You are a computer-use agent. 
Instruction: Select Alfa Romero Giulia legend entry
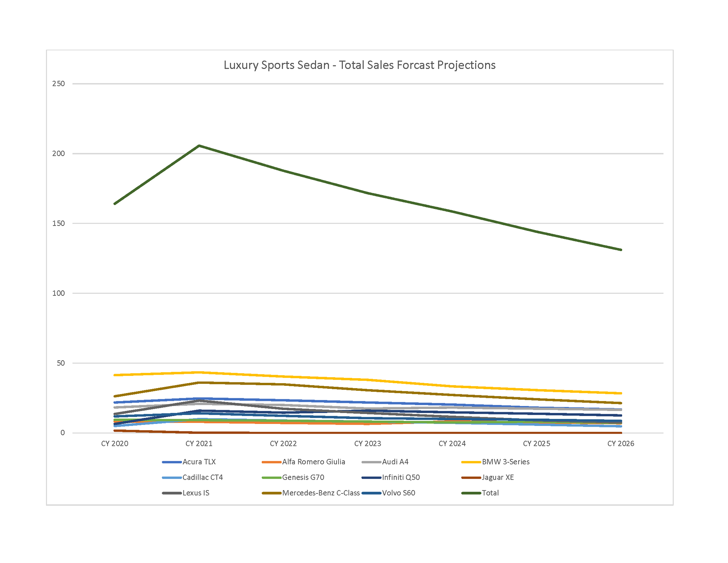[x=313, y=462]
